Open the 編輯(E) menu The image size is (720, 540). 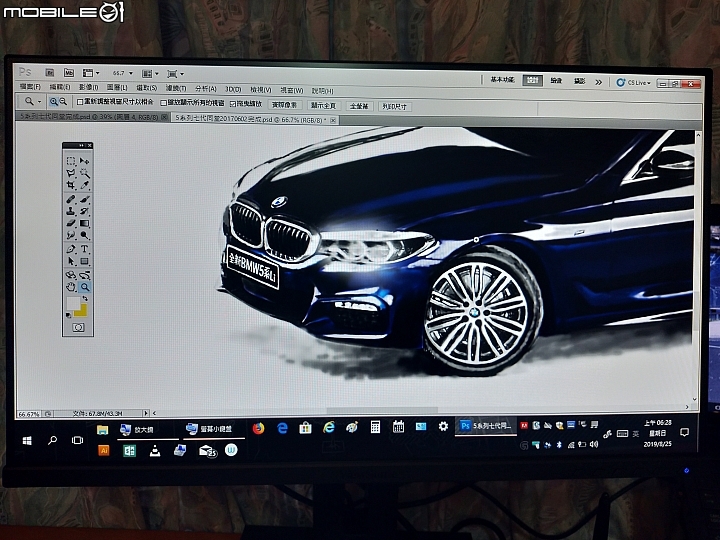pyautogui.click(x=60, y=87)
